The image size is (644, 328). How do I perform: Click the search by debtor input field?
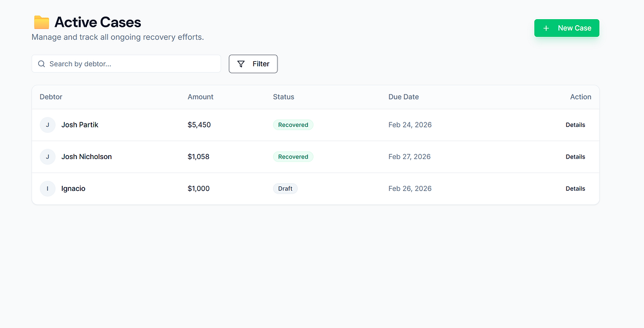point(126,64)
